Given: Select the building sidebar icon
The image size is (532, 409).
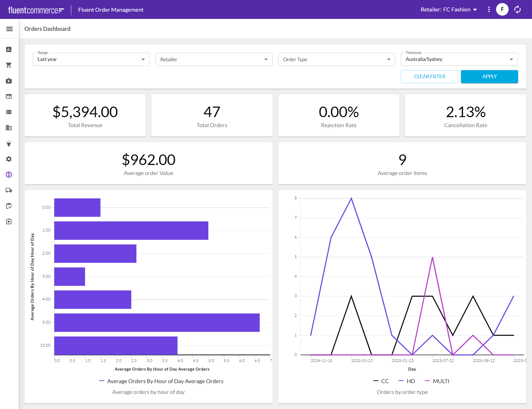Looking at the screenshot, I should click(9, 128).
